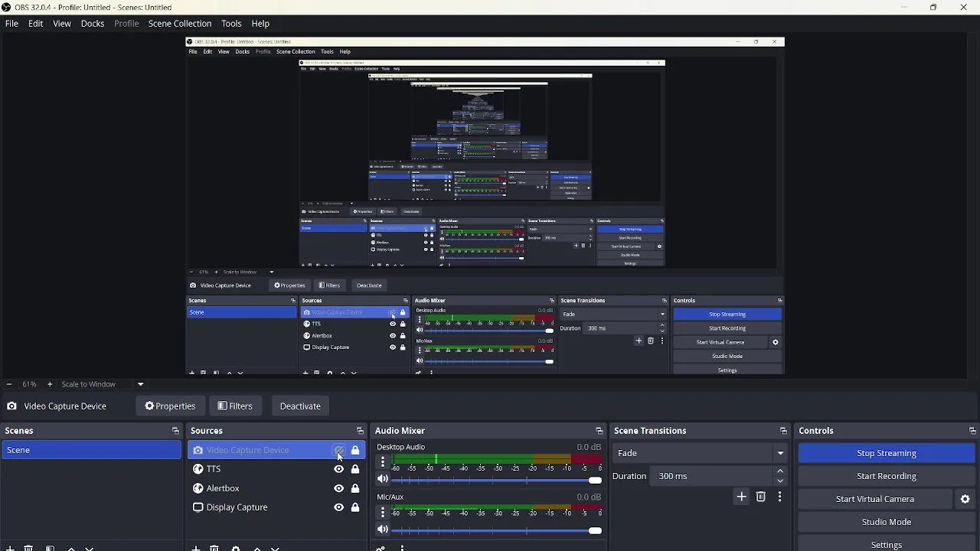Open the View menu
This screenshot has width=980, height=551.
coord(62,24)
